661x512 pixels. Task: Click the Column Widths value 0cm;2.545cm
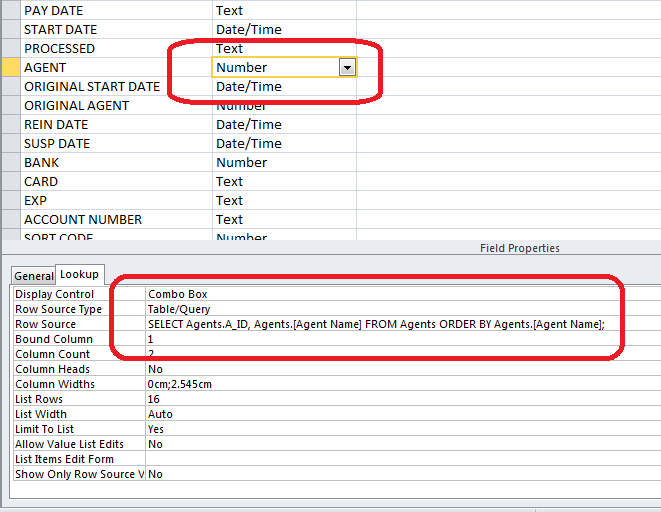click(x=180, y=384)
